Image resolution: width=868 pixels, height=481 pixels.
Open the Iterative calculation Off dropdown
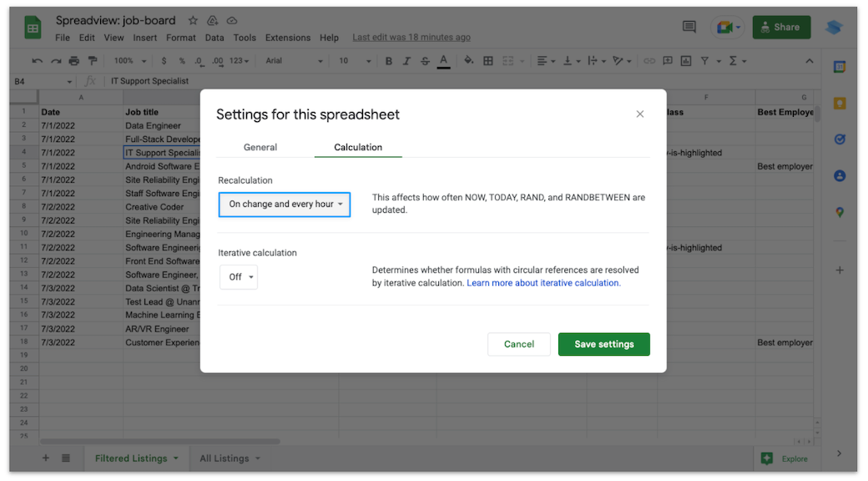pyautogui.click(x=239, y=276)
